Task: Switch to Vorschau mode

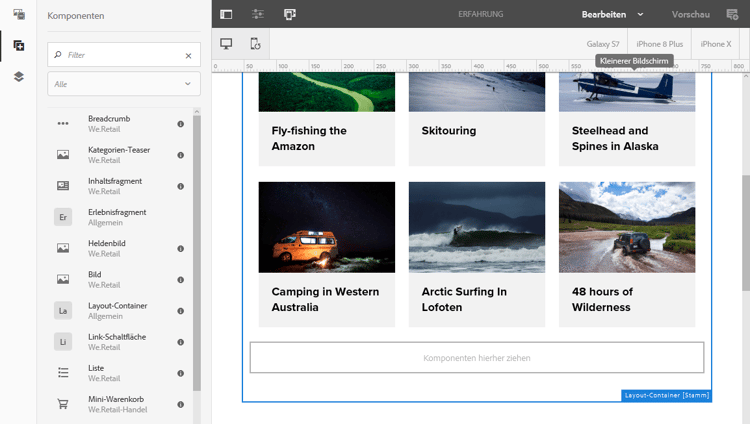Action: 690,14
